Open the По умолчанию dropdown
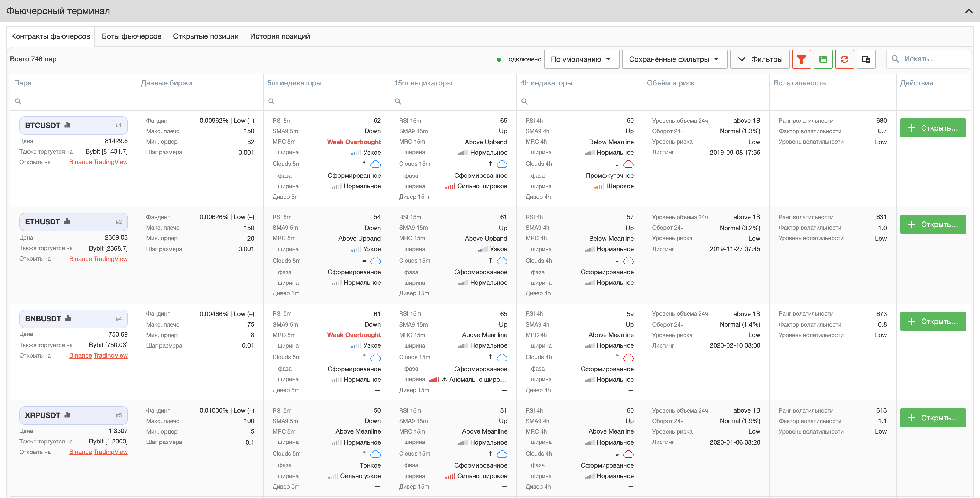 point(581,59)
